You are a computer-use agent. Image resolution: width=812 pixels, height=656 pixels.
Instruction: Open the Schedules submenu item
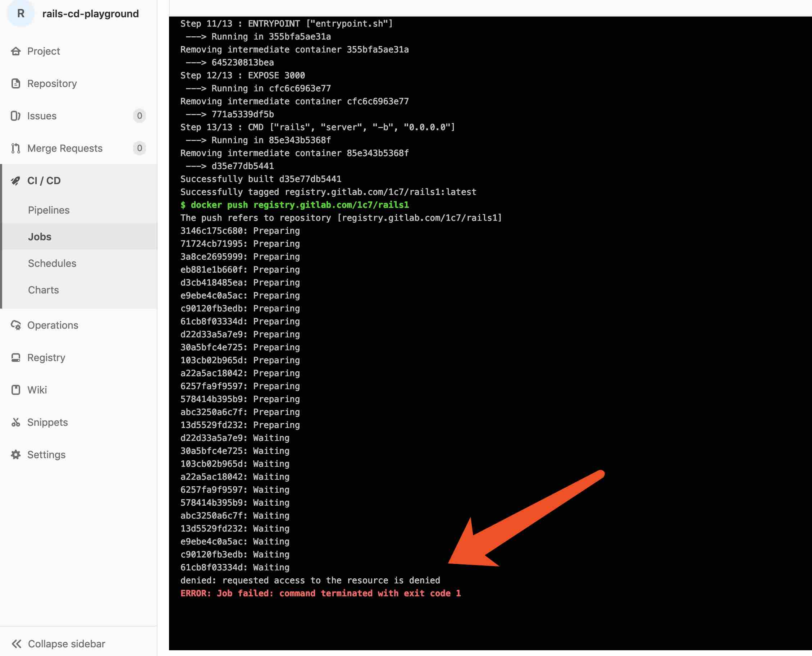pos(52,263)
